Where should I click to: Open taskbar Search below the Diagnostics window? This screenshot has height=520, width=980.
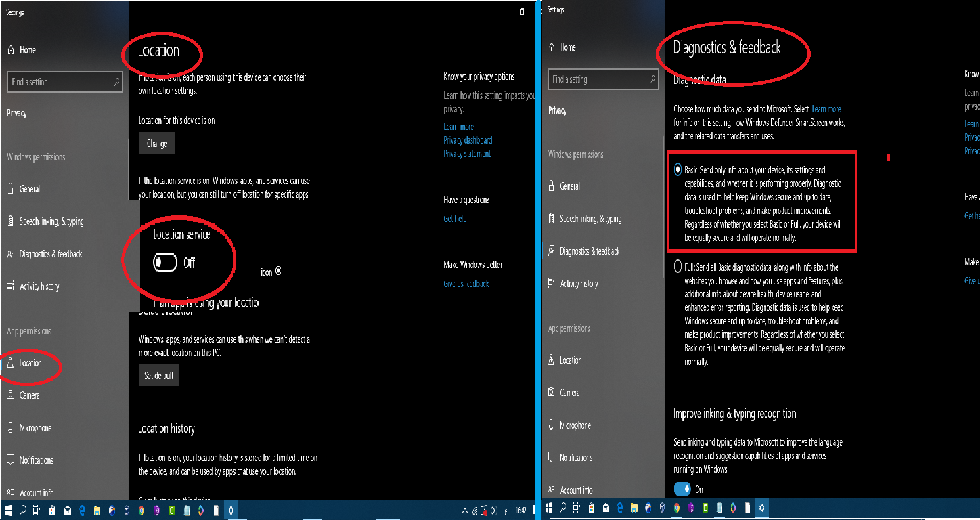pyautogui.click(x=563, y=508)
